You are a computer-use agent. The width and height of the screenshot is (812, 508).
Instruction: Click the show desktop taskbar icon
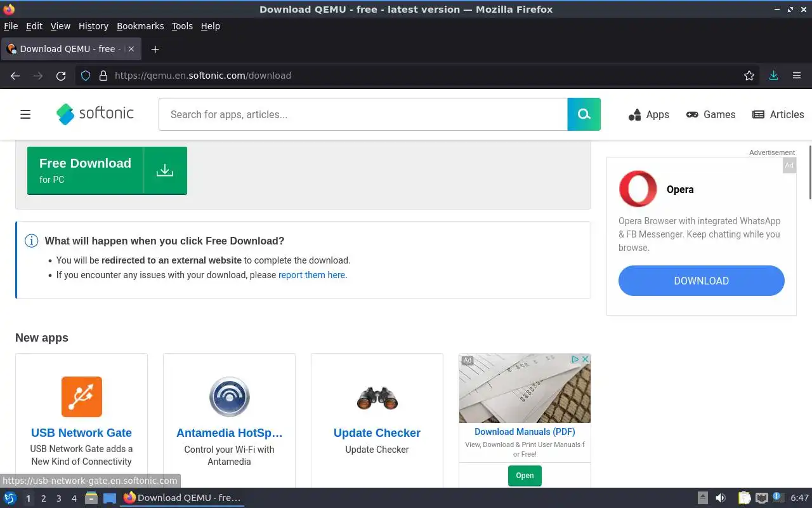(110, 498)
